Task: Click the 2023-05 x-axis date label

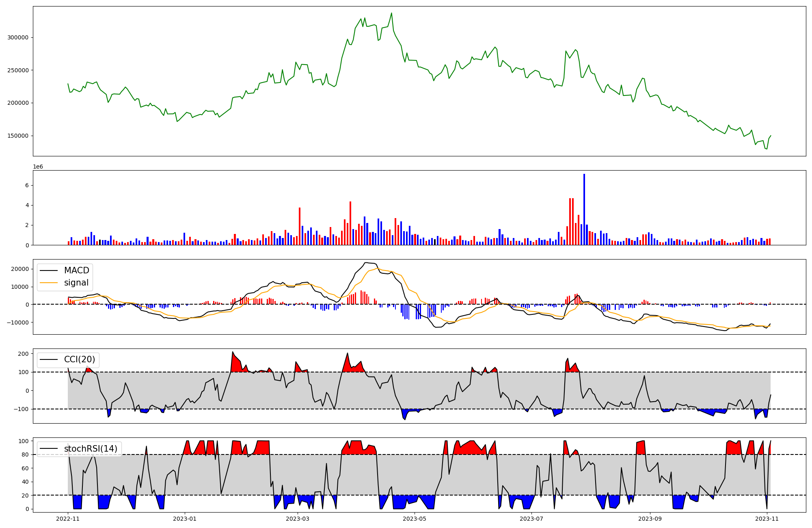Action: (x=415, y=519)
